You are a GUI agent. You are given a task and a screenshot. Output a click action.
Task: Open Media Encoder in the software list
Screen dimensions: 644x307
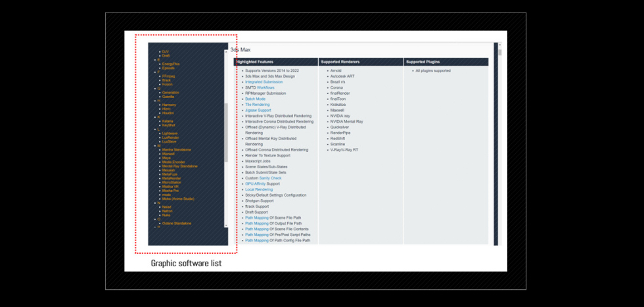(x=173, y=162)
